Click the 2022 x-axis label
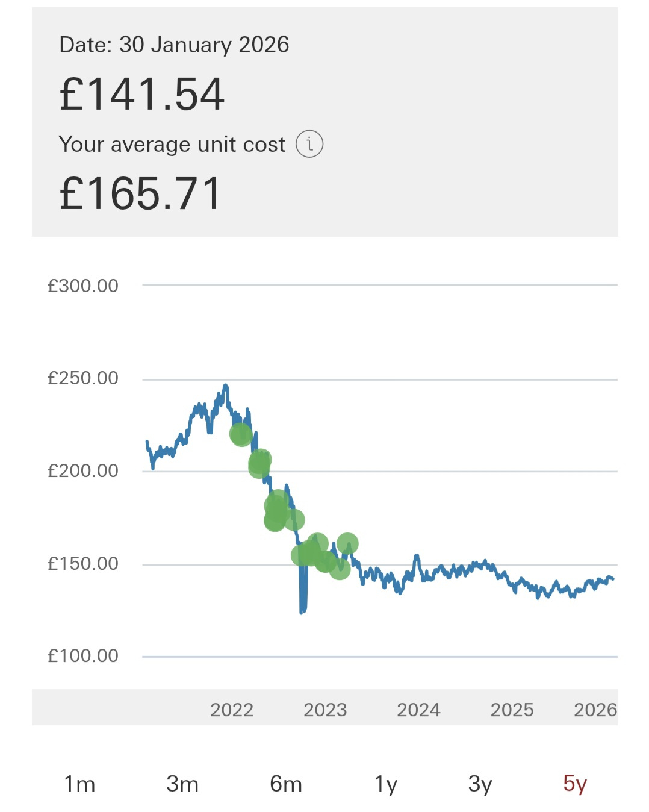649x812 pixels. tap(232, 710)
